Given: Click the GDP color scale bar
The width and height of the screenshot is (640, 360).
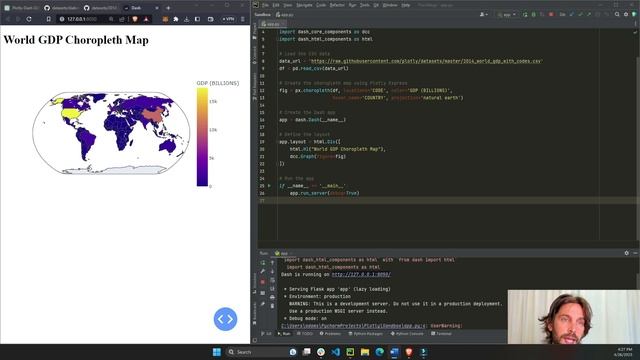Looking at the screenshot, I should [202, 137].
